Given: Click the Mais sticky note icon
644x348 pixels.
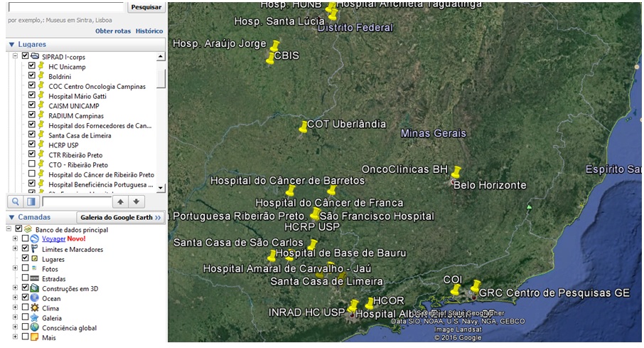Looking at the screenshot, I should [x=35, y=337].
